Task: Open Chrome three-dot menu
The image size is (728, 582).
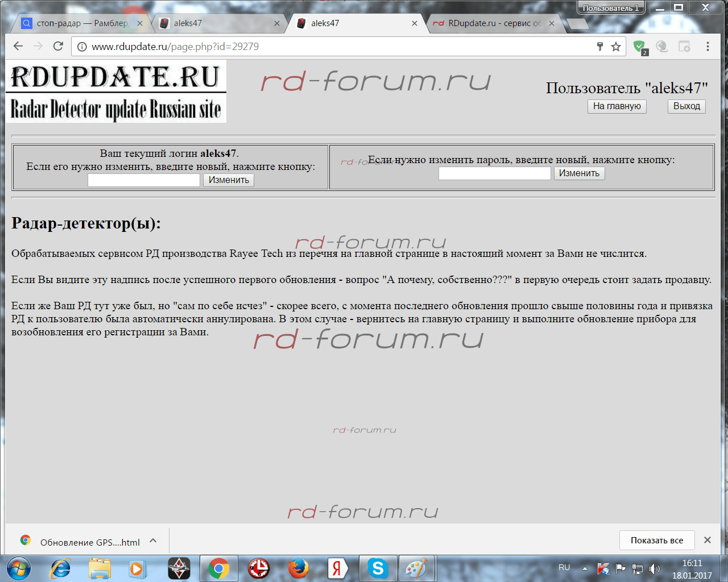Action: pyautogui.click(x=708, y=47)
